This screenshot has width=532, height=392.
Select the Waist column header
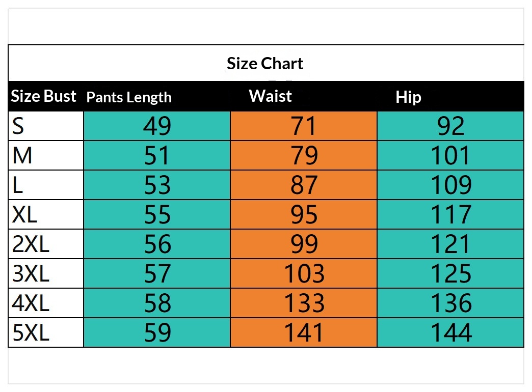(270, 96)
